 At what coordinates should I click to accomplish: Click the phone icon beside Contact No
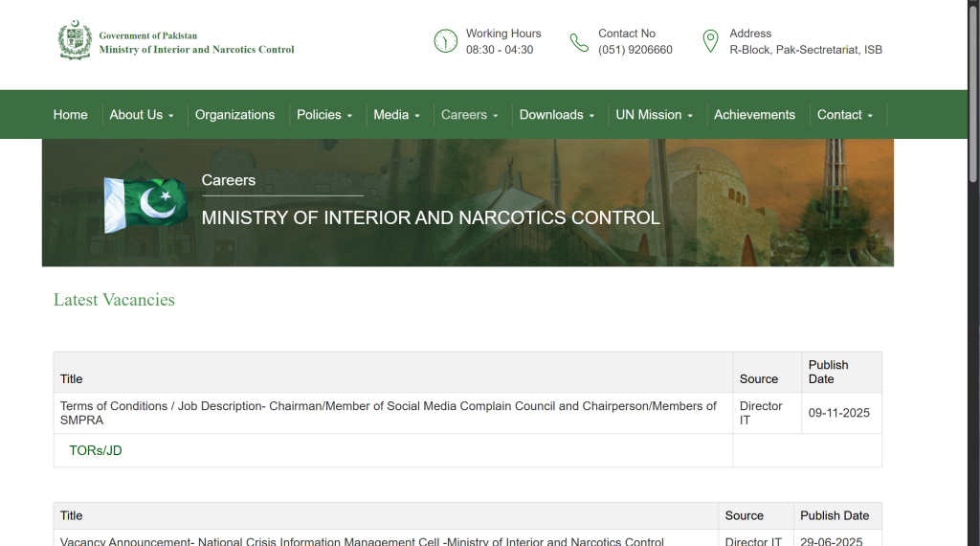coord(579,42)
